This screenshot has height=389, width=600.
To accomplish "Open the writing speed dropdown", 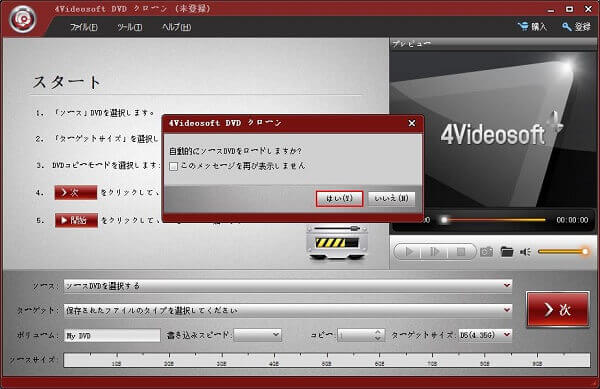I will [258, 335].
